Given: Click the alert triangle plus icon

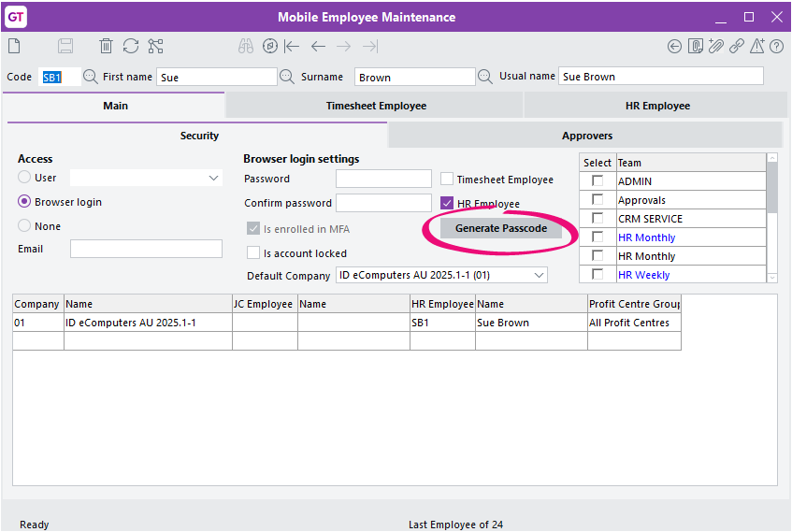Looking at the screenshot, I should (757, 47).
